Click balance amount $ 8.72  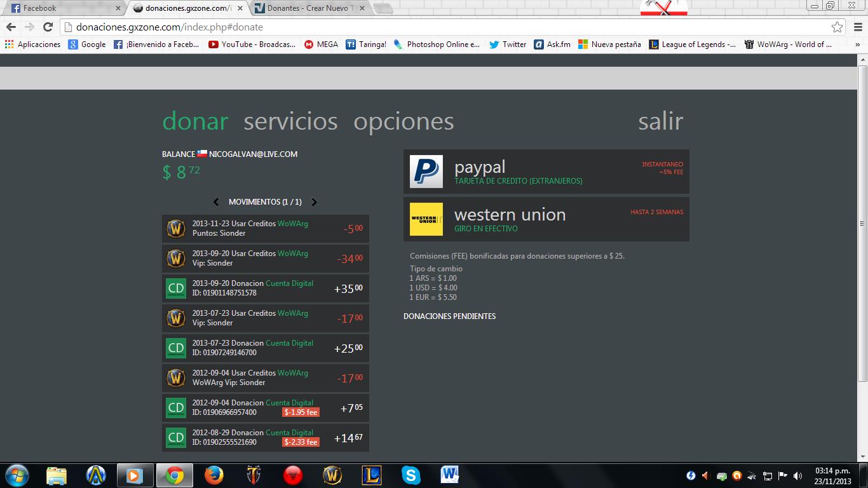click(x=181, y=172)
